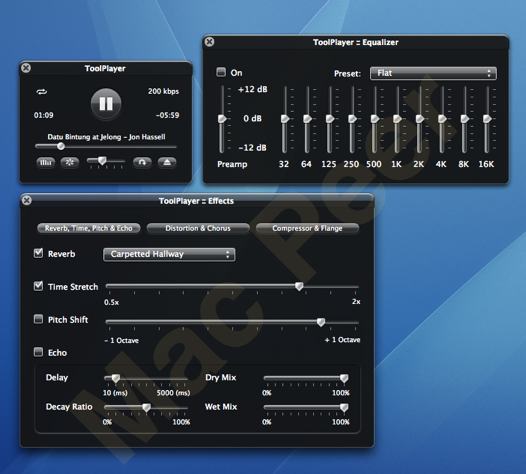
Task: Close the ToolPlayer = Equalizer window
Action: point(210,42)
